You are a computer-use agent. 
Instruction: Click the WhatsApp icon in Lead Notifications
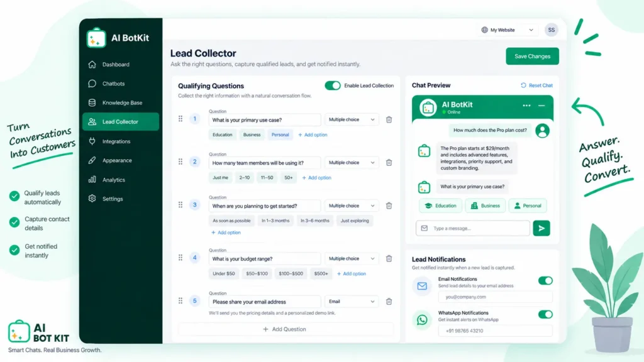[422, 320]
